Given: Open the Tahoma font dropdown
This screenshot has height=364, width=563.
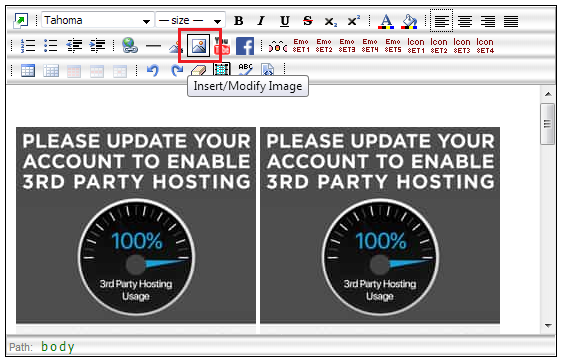Looking at the screenshot, I should tap(98, 20).
